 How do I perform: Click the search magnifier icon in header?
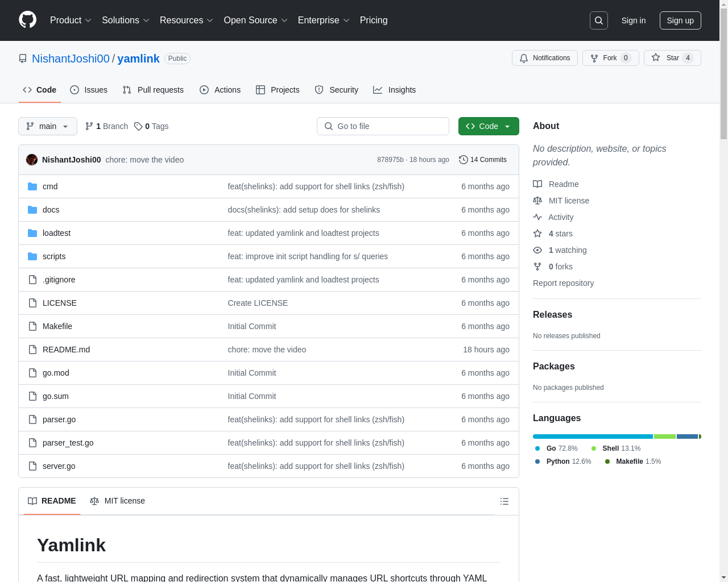click(x=599, y=20)
